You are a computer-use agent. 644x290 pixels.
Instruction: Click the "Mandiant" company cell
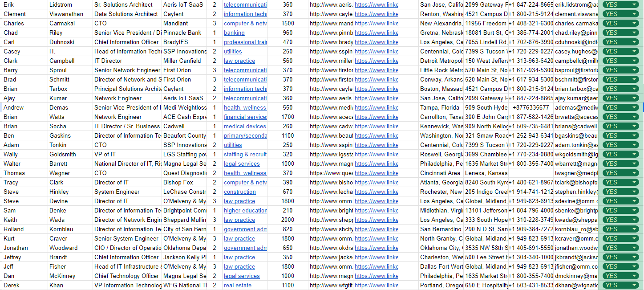point(184,23)
